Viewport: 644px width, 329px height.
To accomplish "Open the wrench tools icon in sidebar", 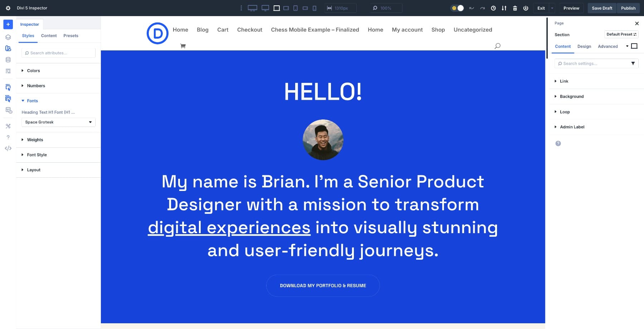I will click(8, 126).
